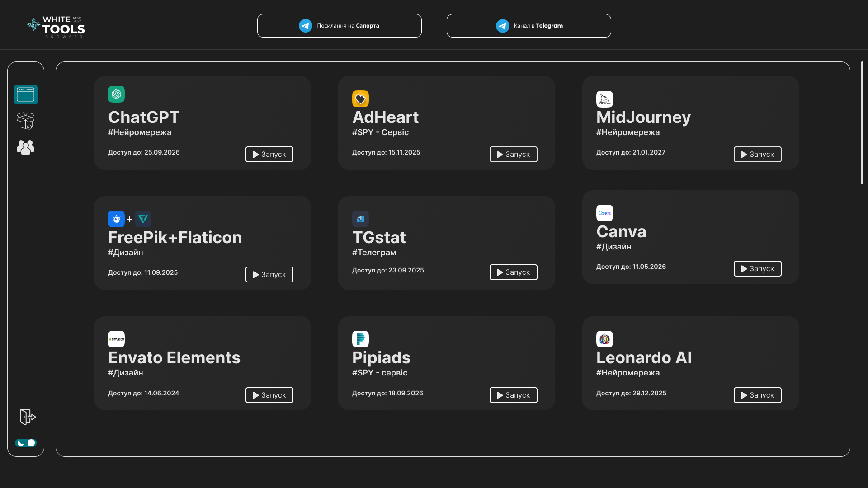The height and width of the screenshot is (488, 868).
Task: Toggle dark/light mode switch
Action: [26, 443]
